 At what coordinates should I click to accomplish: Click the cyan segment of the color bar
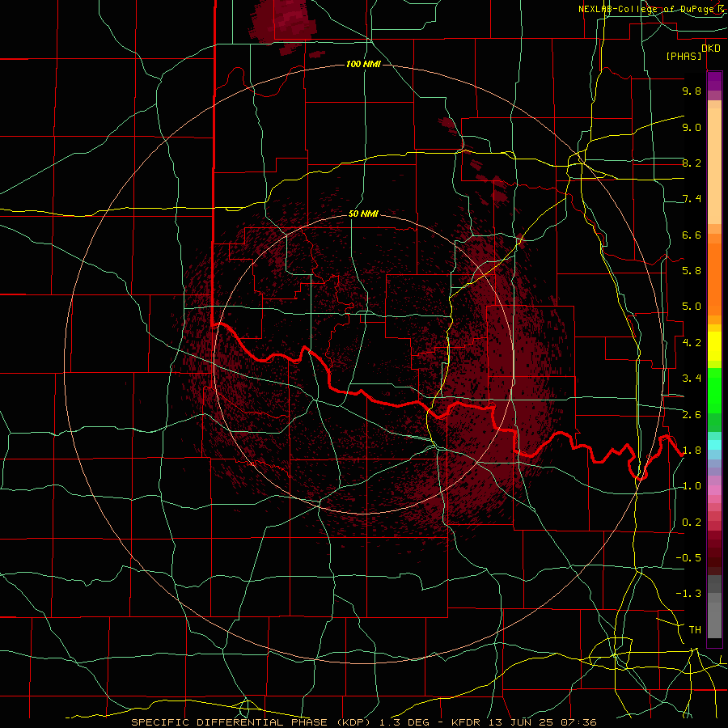click(714, 445)
